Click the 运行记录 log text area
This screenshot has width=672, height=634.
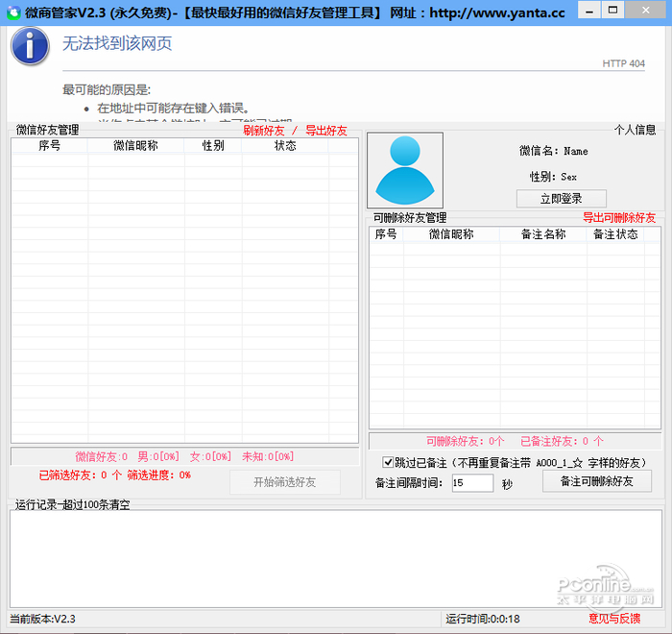click(336, 558)
